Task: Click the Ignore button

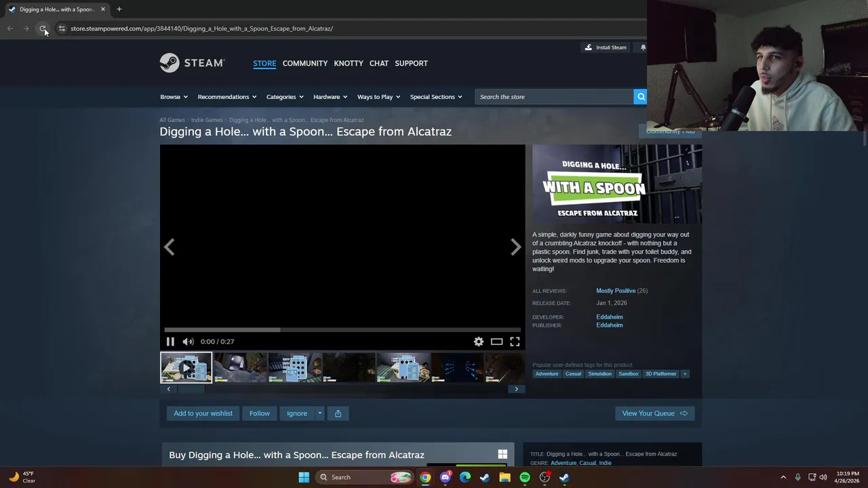Action: [x=297, y=413]
